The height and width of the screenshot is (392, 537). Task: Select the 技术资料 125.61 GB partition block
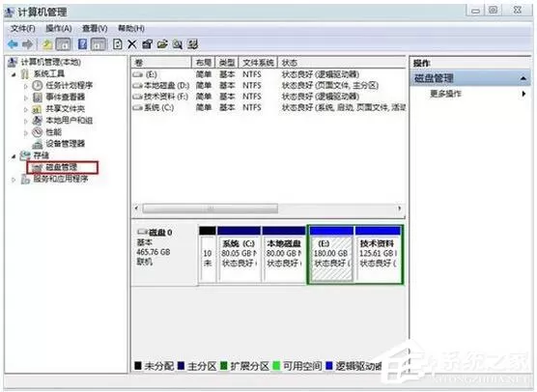click(x=378, y=254)
